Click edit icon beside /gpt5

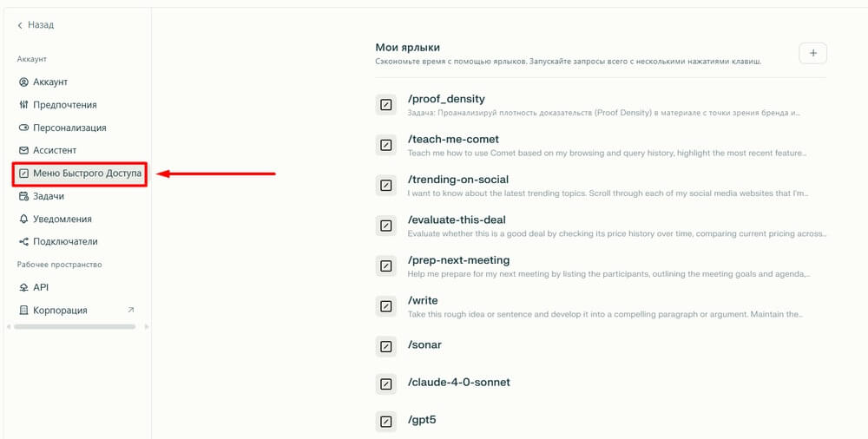pos(386,422)
